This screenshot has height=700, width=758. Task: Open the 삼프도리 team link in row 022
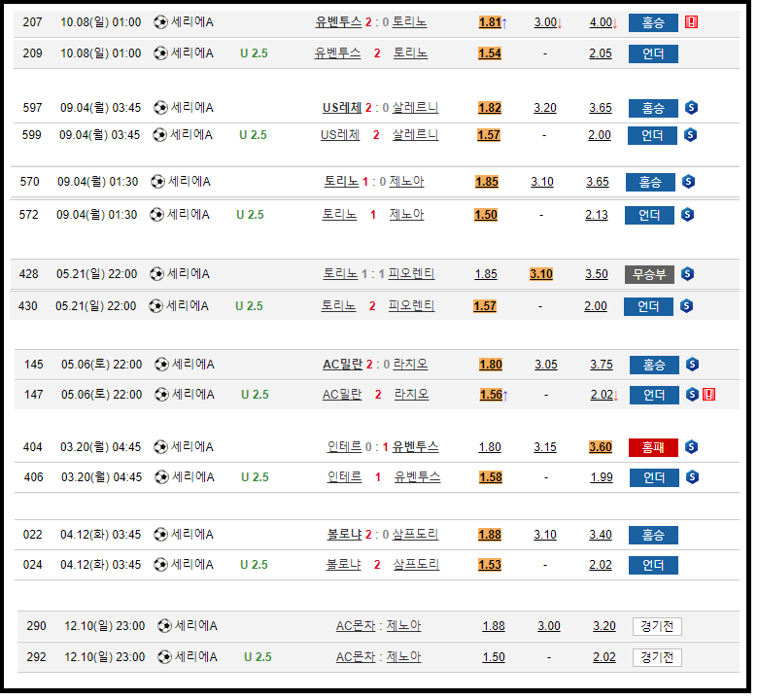415,535
